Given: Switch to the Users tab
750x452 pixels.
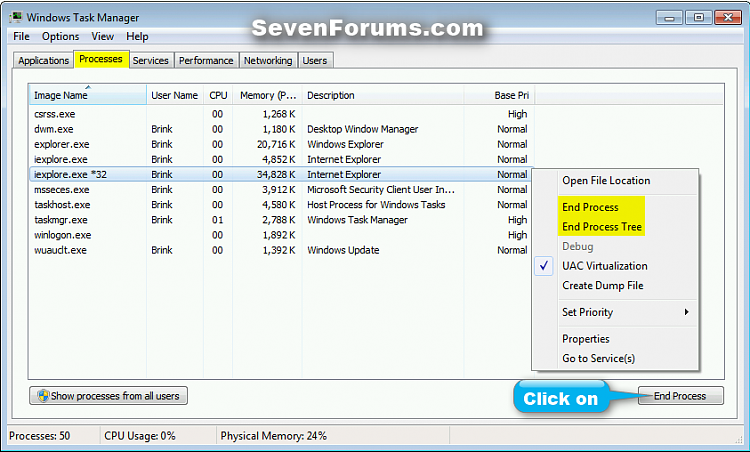Looking at the screenshot, I should coord(315,60).
